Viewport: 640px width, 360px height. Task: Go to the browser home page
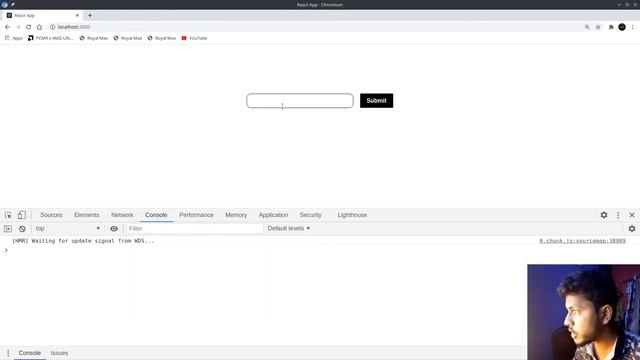(x=39, y=27)
